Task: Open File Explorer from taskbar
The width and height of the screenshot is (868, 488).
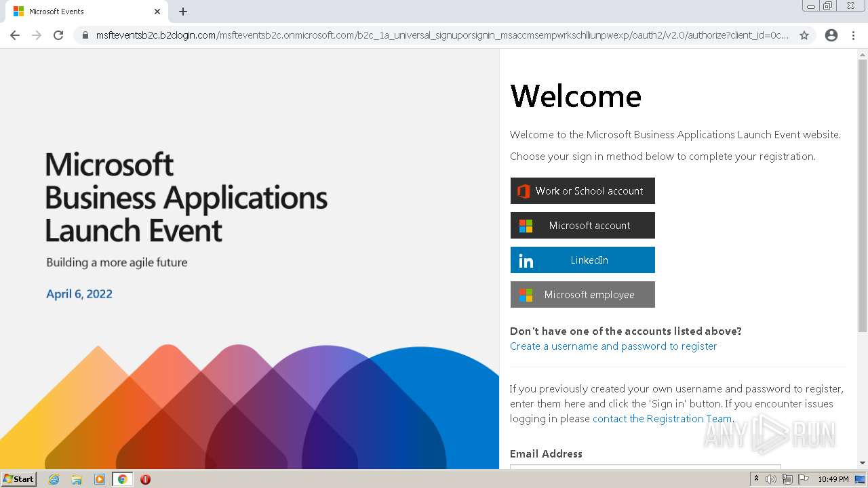Action: coord(77,479)
